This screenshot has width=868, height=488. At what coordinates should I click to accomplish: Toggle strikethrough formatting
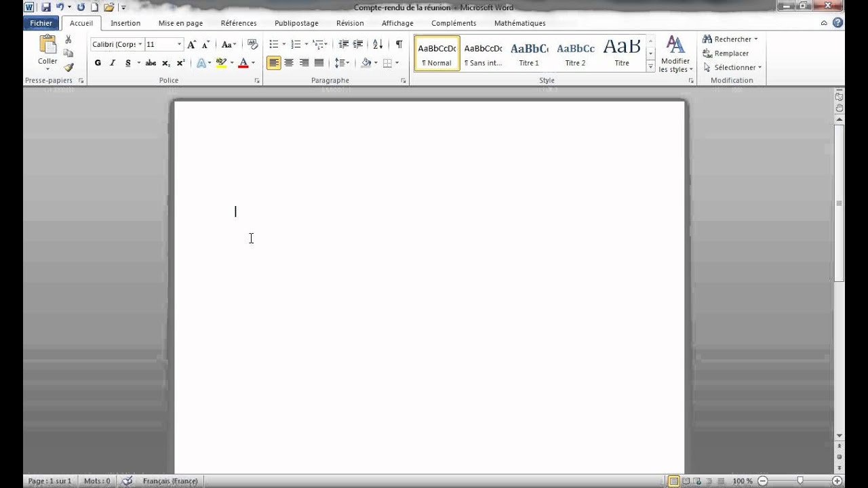tap(151, 62)
